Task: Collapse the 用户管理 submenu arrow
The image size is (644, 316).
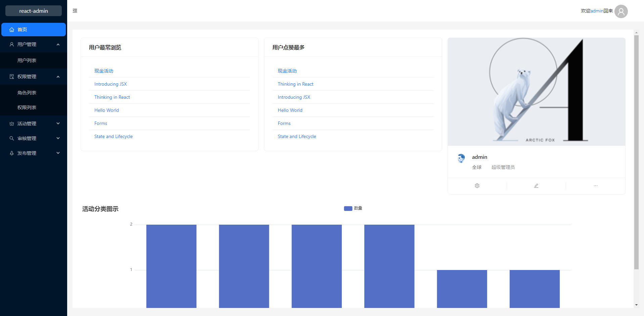Action: click(x=58, y=44)
